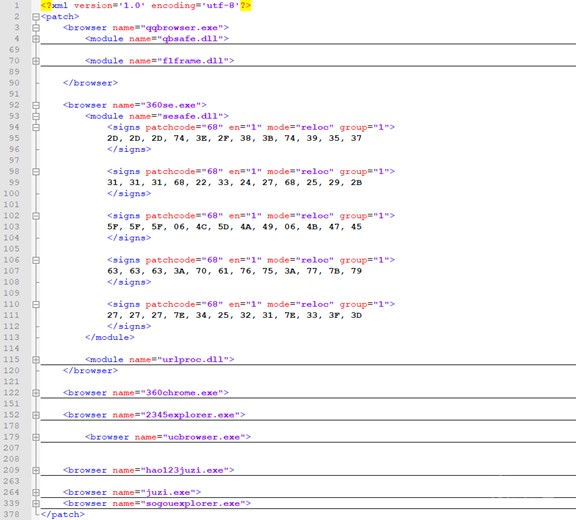The width and height of the screenshot is (576, 520).
Task: Click hex line starting 2D, 2D, 2D, 74
Action: (x=234, y=138)
